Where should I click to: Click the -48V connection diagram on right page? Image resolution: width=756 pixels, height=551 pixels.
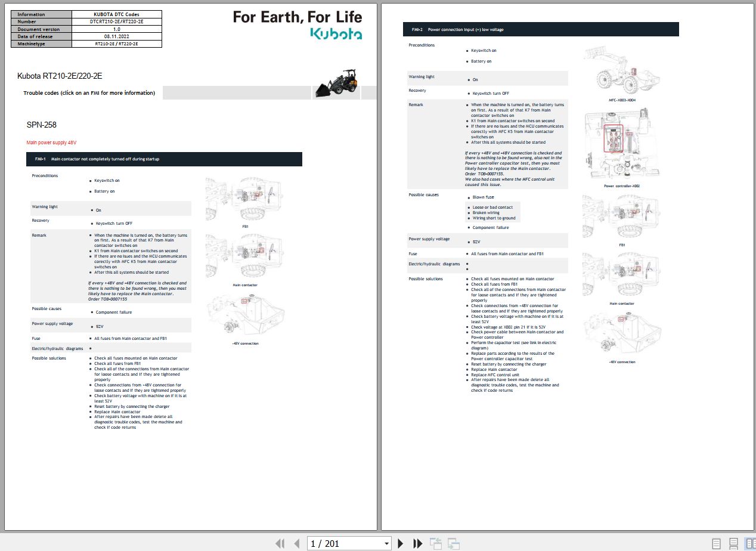click(622, 334)
